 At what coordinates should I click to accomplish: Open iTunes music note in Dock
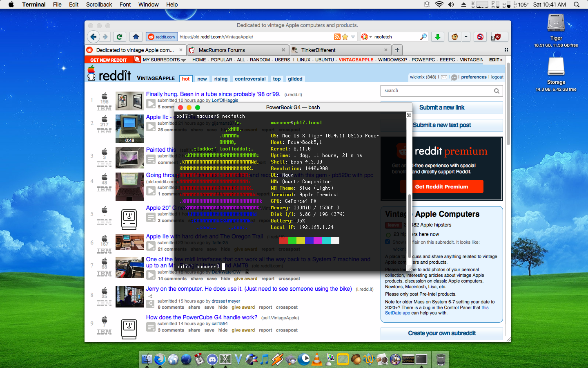pyautogui.click(x=265, y=359)
